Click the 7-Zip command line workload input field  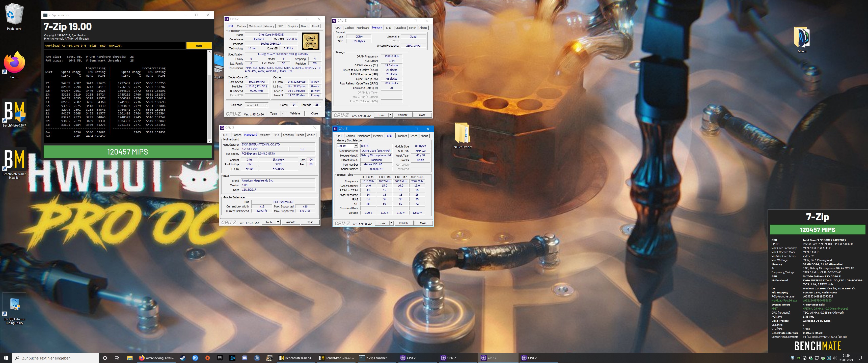[115, 46]
